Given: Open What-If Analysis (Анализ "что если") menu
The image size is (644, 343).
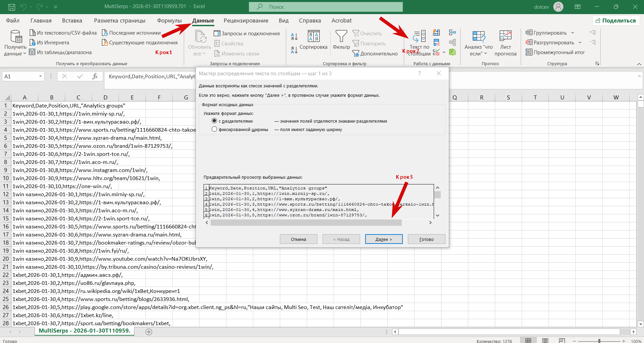Looking at the screenshot, I should point(478,43).
